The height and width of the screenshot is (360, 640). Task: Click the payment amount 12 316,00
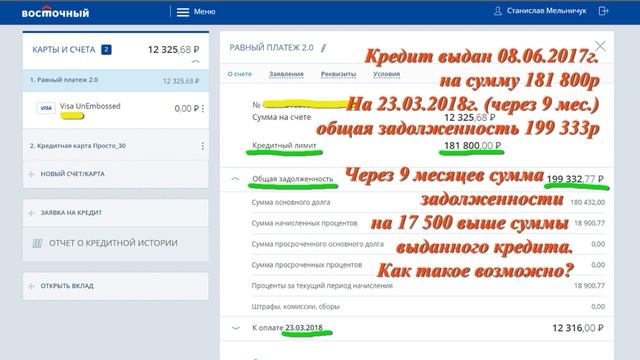pos(578,328)
